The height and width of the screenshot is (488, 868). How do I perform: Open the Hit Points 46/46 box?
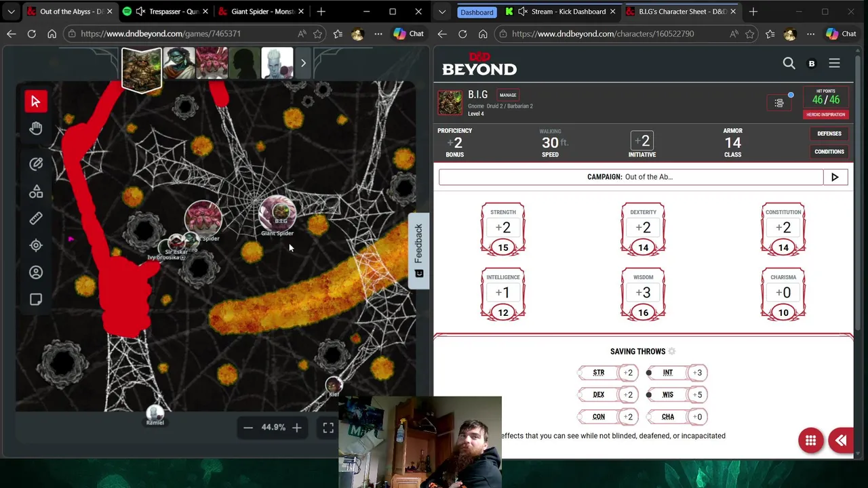pyautogui.click(x=826, y=98)
